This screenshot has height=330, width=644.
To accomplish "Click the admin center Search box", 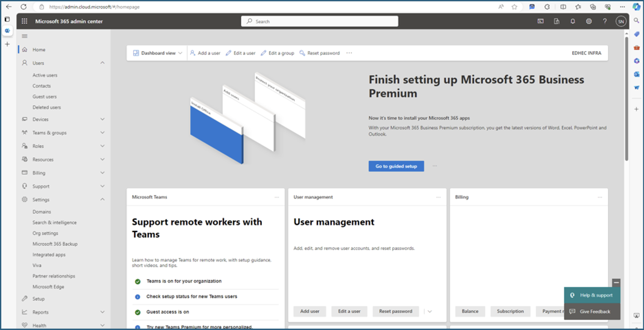I will pos(319,21).
